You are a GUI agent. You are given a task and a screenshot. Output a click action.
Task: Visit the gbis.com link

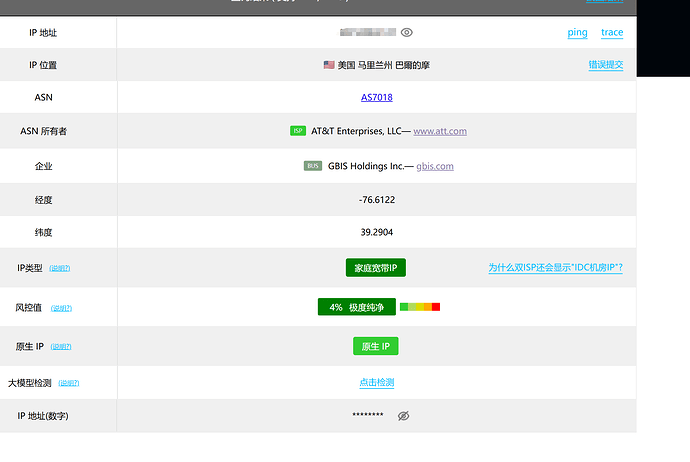click(435, 166)
